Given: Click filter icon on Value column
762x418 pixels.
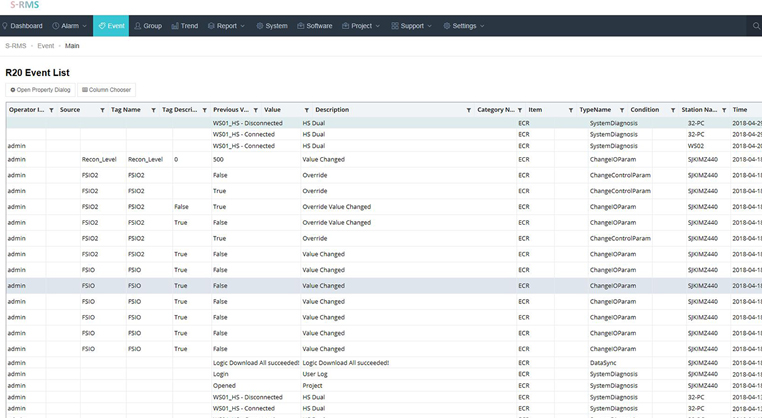Looking at the screenshot, I should (306, 110).
